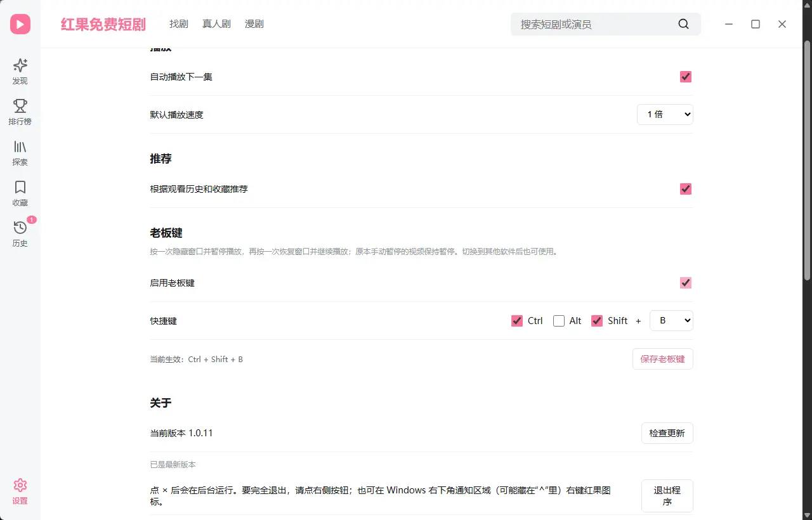812x520 pixels.
Task: Switch to the 真人剧 tab
Action: tap(216, 24)
